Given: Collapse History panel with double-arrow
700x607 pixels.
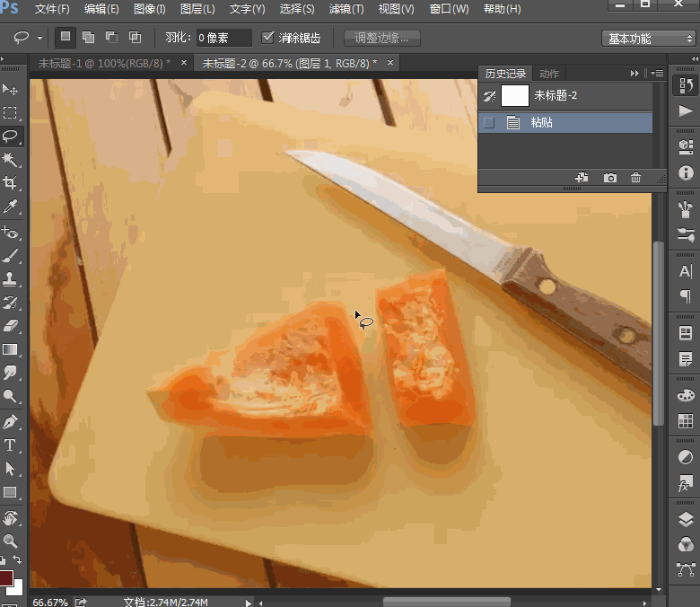Looking at the screenshot, I should click(x=634, y=74).
